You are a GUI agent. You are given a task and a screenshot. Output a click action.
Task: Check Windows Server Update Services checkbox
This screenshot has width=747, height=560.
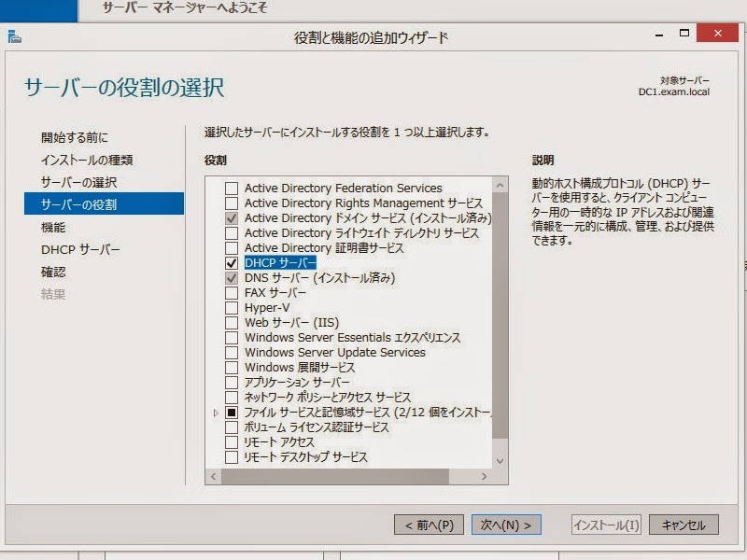(x=232, y=353)
